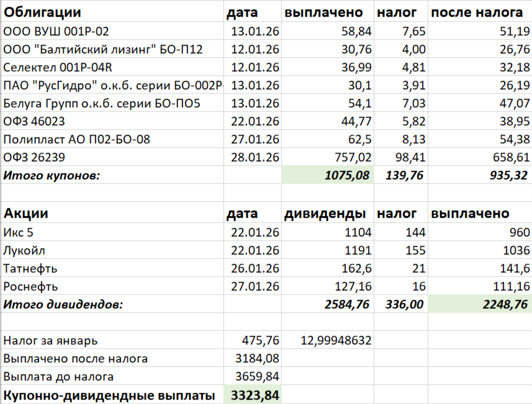Click paid amount 757,02 for ОФЗ 26239
The width and height of the screenshot is (532, 404).
click(x=328, y=157)
